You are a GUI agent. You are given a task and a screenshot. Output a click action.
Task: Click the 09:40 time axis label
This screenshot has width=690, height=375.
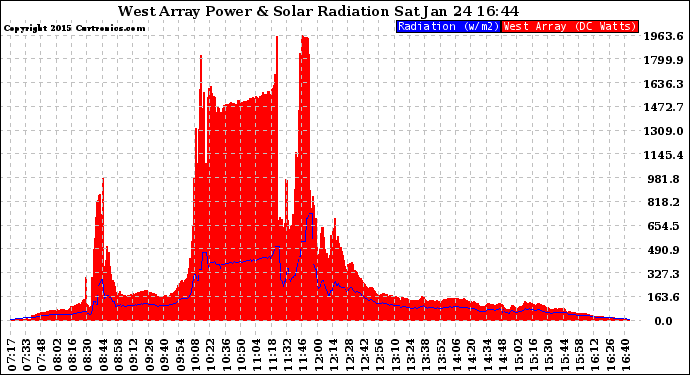[165, 355]
